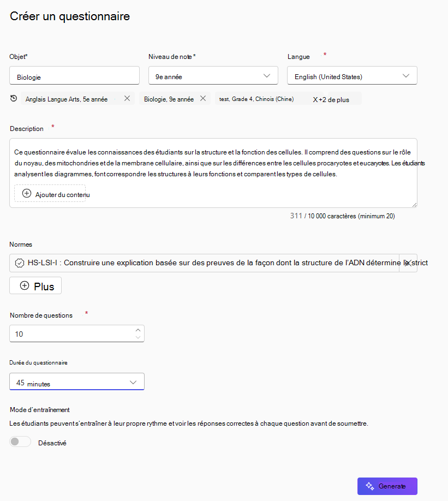Show the +2 de plus recent items
Screen dimensions: 448x501
(334, 100)
